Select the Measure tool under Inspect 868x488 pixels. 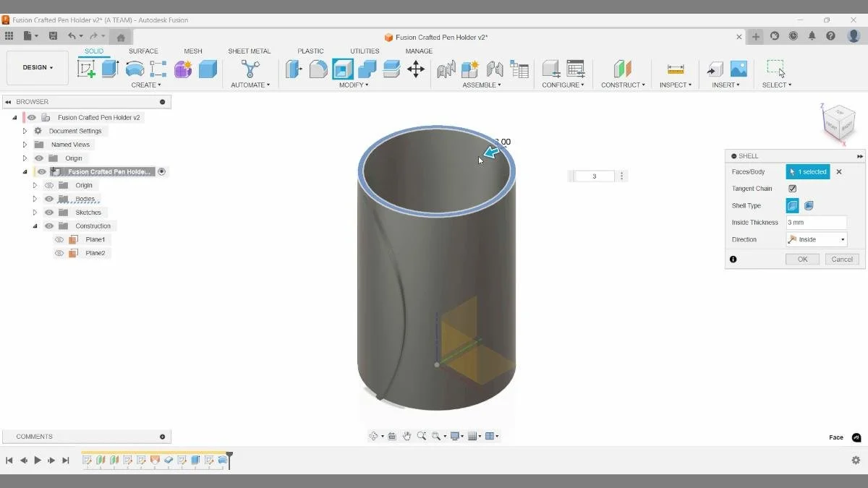pyautogui.click(x=675, y=69)
